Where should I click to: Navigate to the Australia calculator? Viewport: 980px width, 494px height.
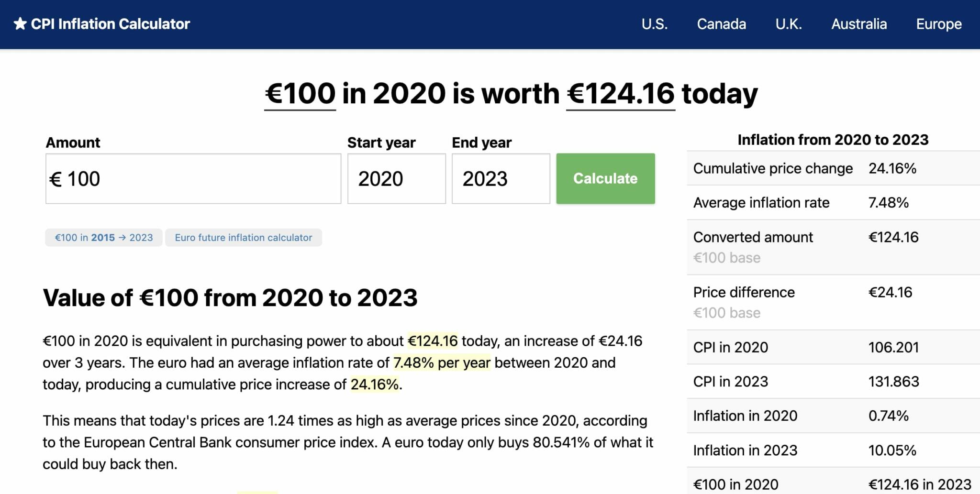coord(859,23)
